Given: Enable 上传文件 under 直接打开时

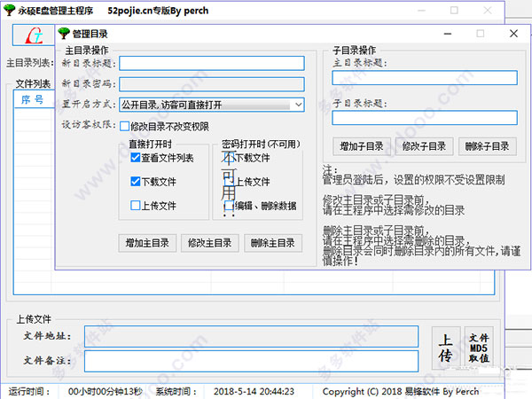Looking at the screenshot, I should coord(135,206).
